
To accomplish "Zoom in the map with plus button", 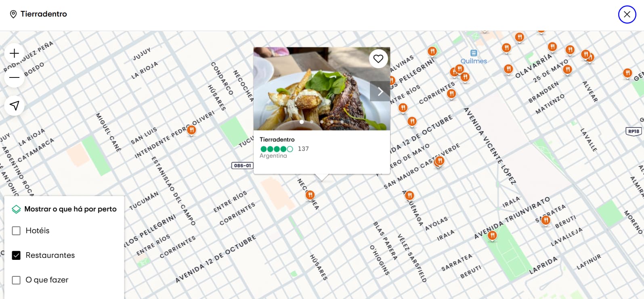I will pos(15,53).
